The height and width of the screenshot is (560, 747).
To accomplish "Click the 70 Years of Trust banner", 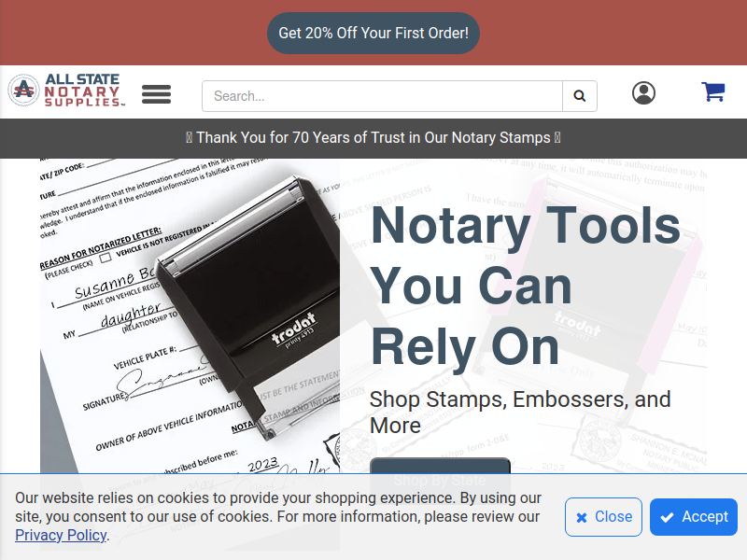I will pyautogui.click(x=373, y=138).
